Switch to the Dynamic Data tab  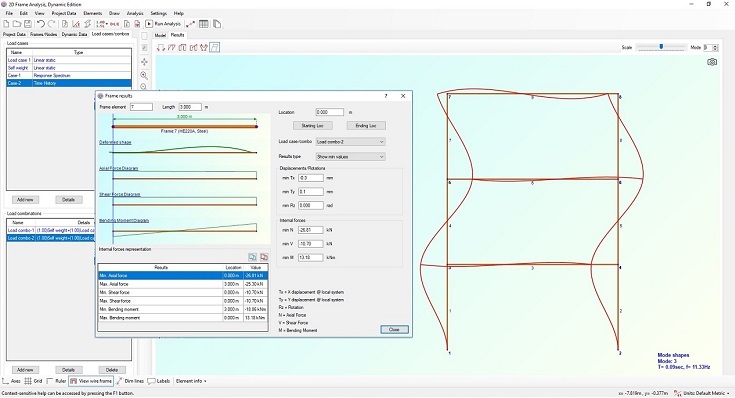[74, 34]
